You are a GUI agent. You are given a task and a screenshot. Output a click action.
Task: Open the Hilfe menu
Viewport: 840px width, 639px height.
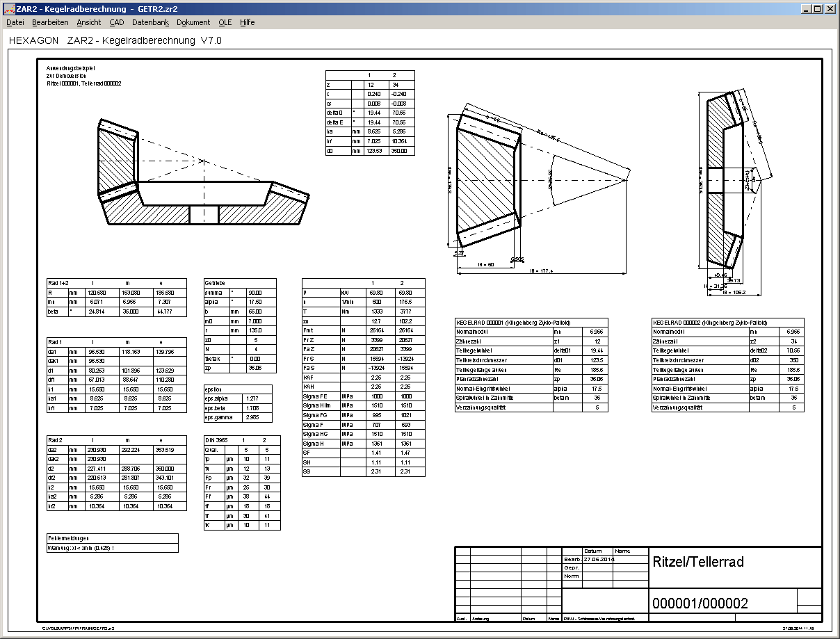(x=248, y=22)
